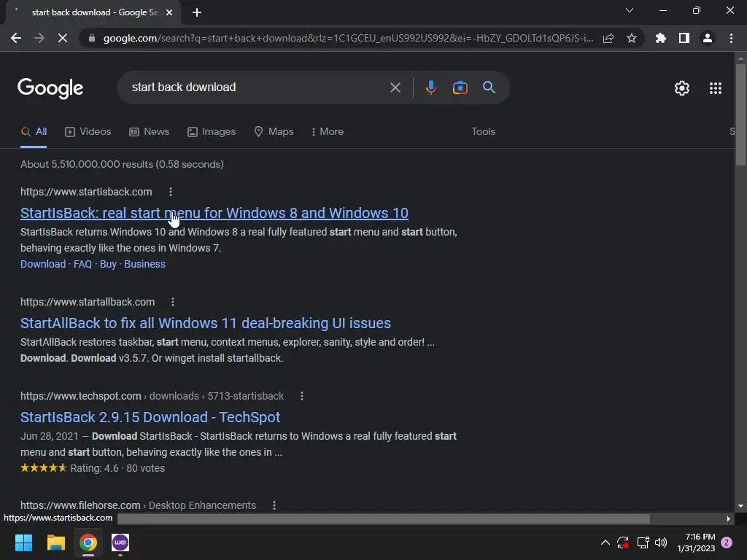Switch to the Images tab
Viewport: 747px width, 560px height.
coord(212,132)
